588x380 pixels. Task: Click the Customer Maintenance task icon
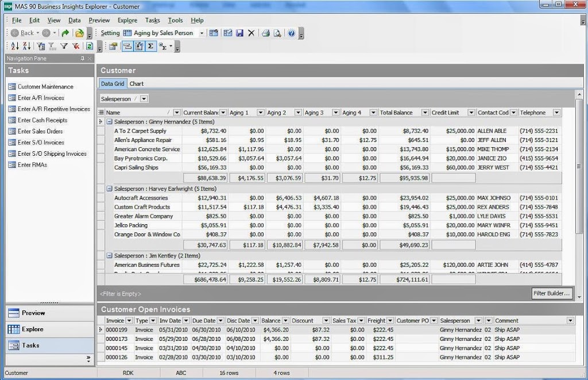12,87
